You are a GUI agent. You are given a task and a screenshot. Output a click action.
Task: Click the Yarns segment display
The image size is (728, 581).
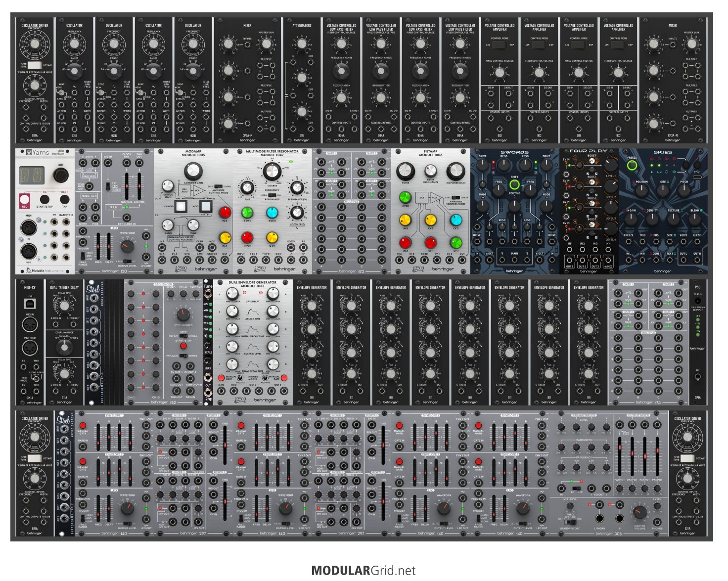tap(32, 175)
